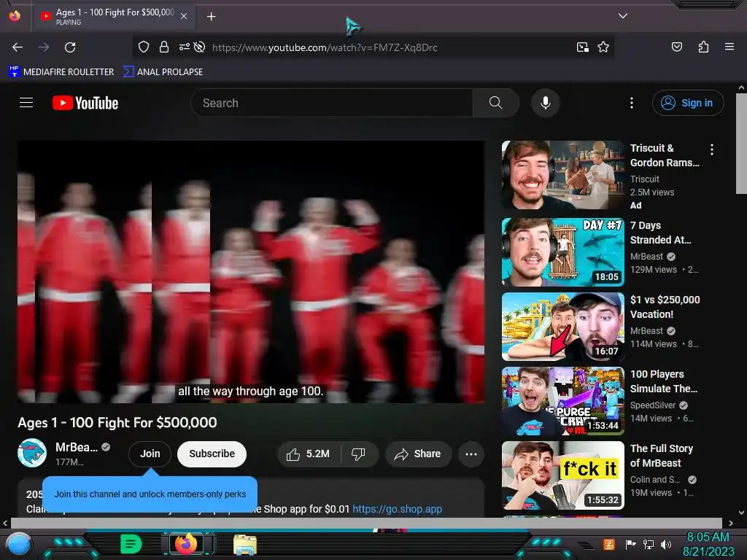Click the horizontal scrollbar at bottom
The width and height of the screenshot is (747, 560).
(x=366, y=523)
